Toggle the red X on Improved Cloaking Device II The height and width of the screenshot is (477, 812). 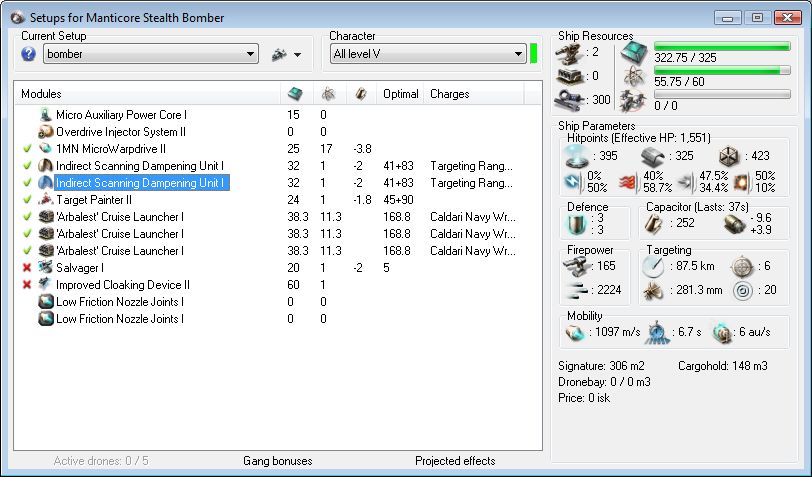[27, 285]
